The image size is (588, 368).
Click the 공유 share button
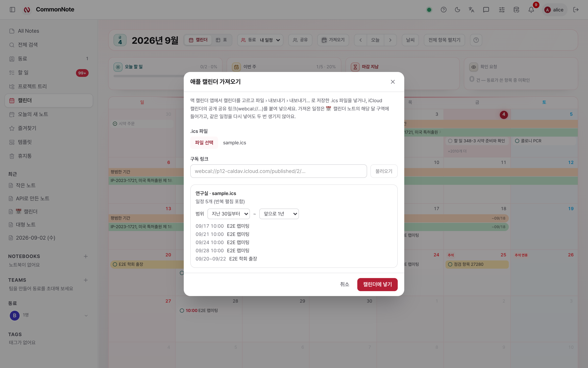[x=300, y=40]
